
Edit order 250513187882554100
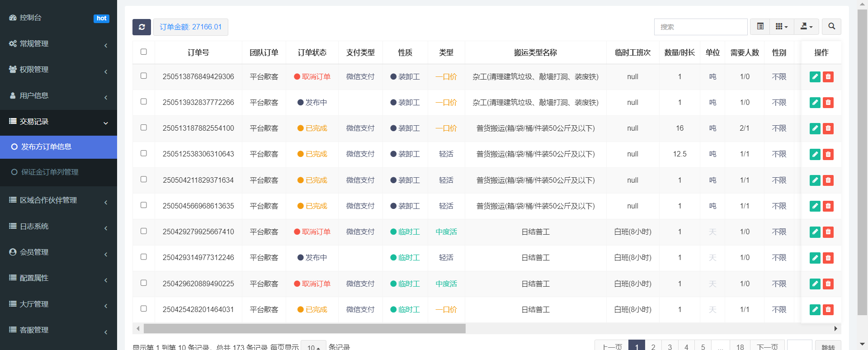(815, 128)
